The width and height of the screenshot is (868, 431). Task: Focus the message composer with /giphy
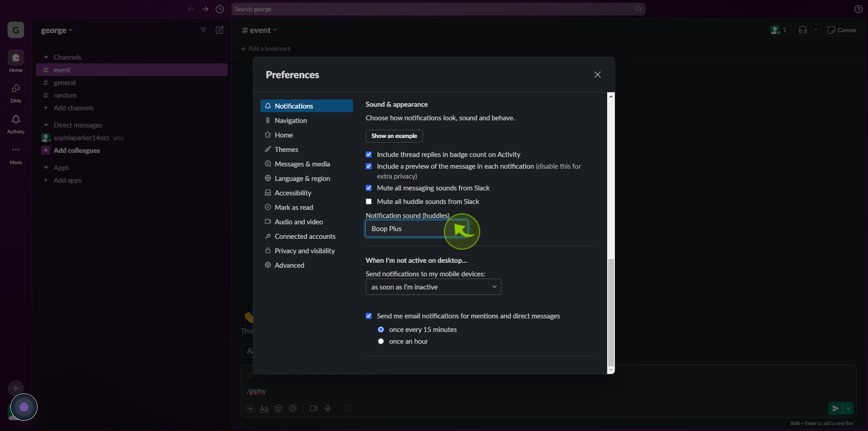tap(548, 391)
